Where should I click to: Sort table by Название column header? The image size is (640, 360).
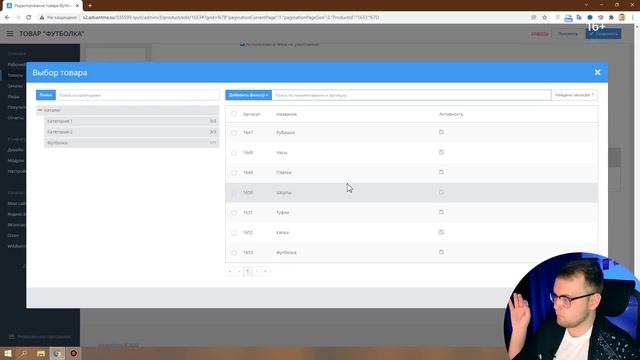pos(286,114)
